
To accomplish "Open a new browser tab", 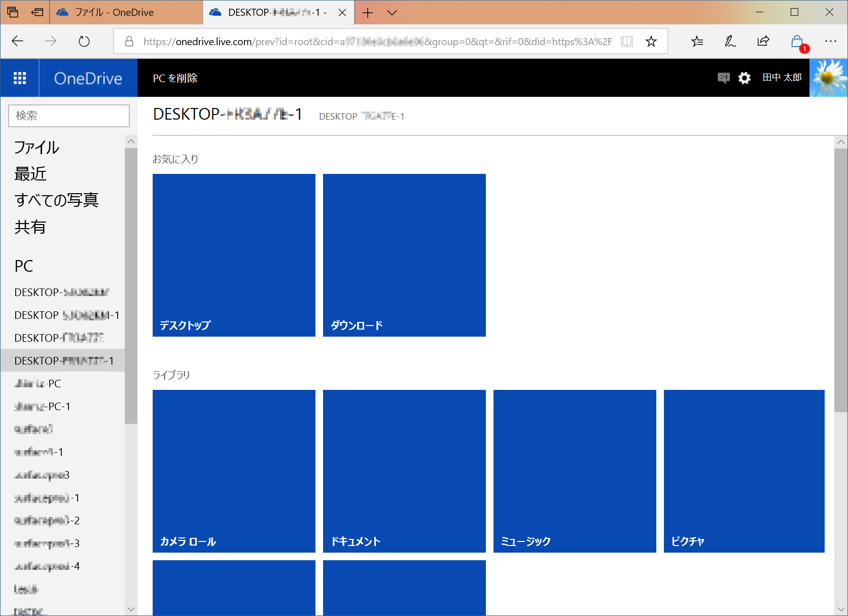I will click(368, 13).
